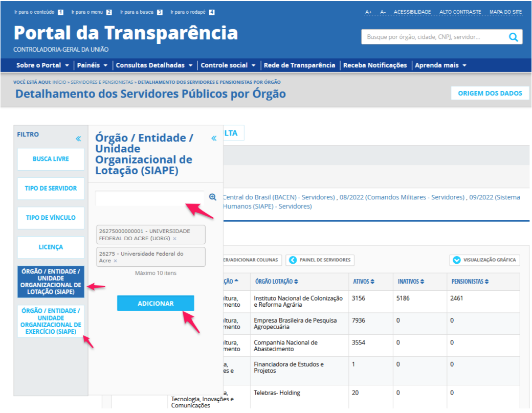Viewport: 532px width, 413px height.
Task: Click the zoom search icon beside filter input
Action: point(213,197)
